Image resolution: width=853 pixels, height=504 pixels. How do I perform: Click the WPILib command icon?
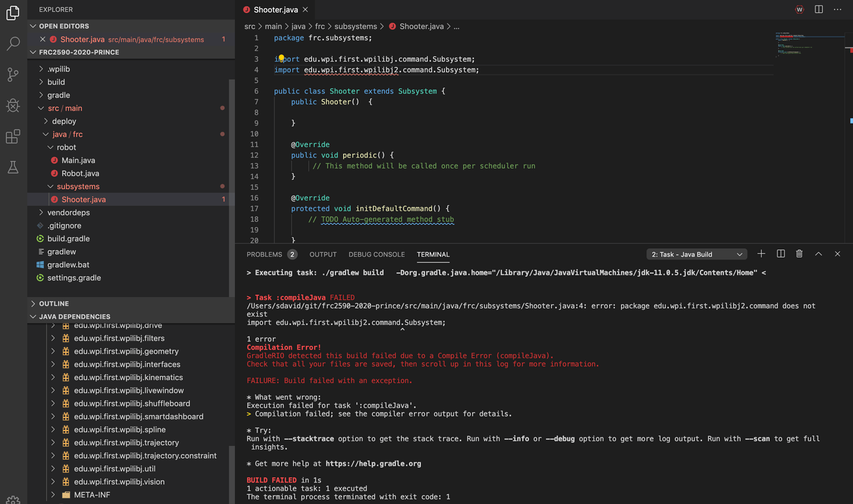[x=799, y=9]
